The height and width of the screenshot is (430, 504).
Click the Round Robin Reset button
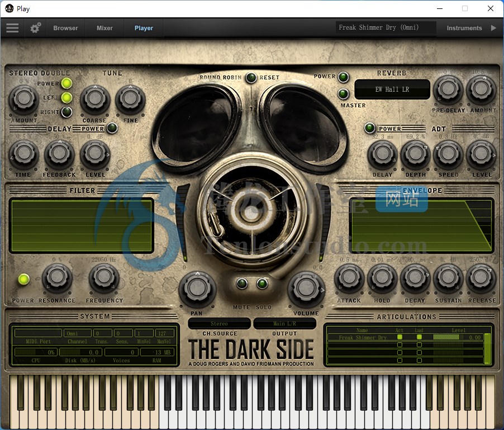(x=251, y=78)
